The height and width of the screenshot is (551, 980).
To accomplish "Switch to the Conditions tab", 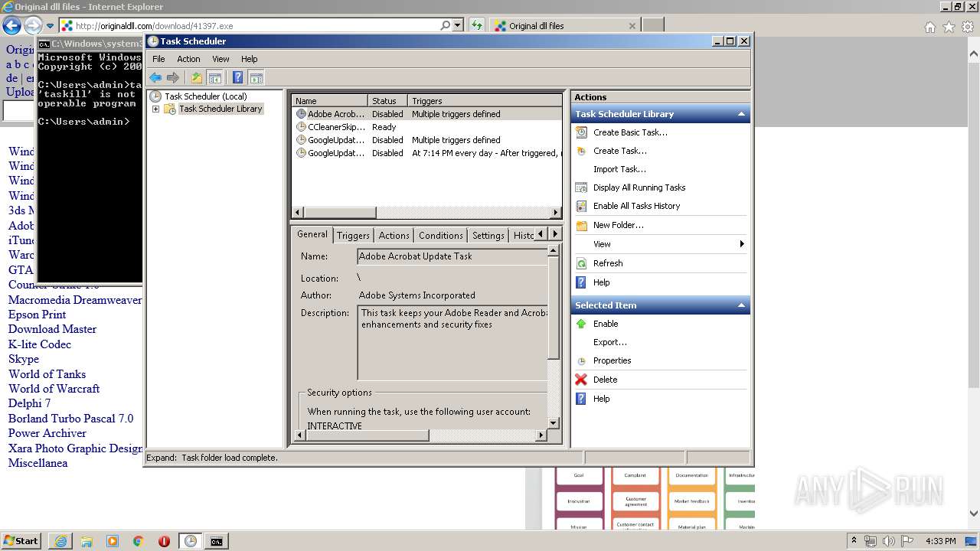I will 440,235.
